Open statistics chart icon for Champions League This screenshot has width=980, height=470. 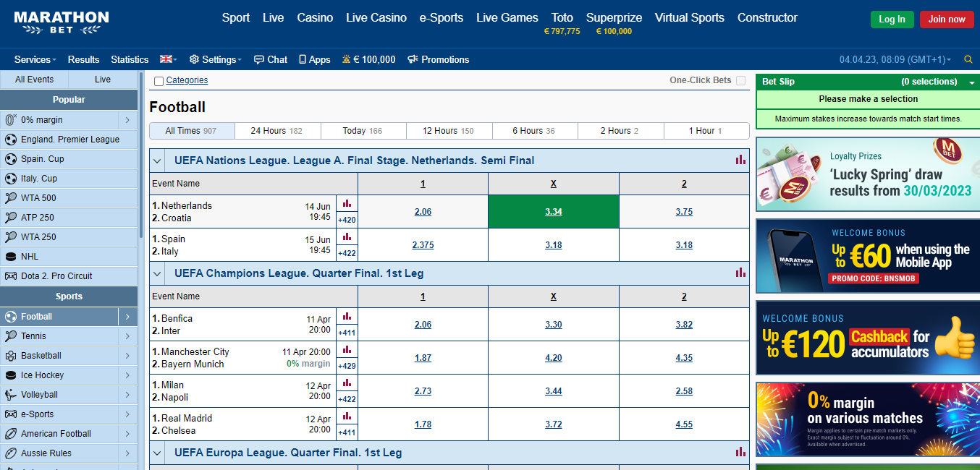(740, 273)
